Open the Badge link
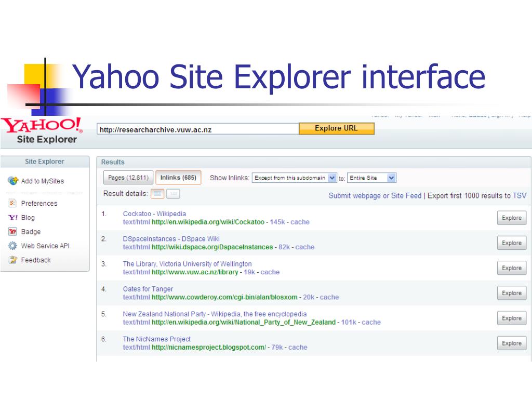The width and height of the screenshot is (532, 399). pyautogui.click(x=31, y=232)
